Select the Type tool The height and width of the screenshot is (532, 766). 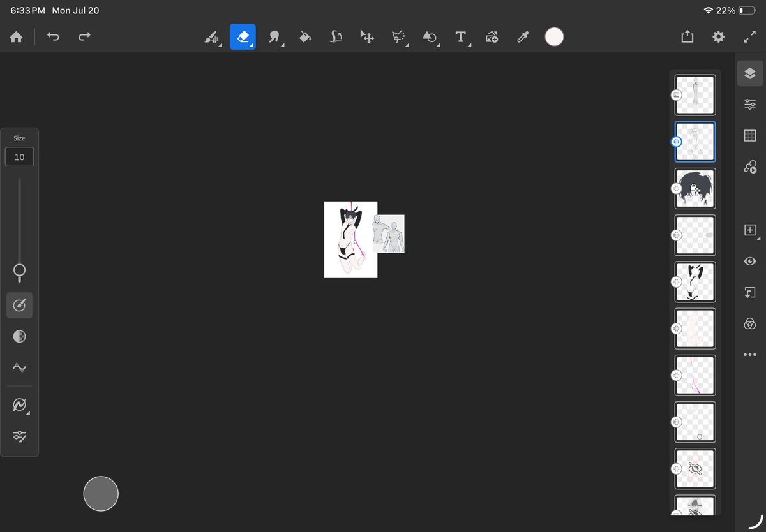click(460, 37)
